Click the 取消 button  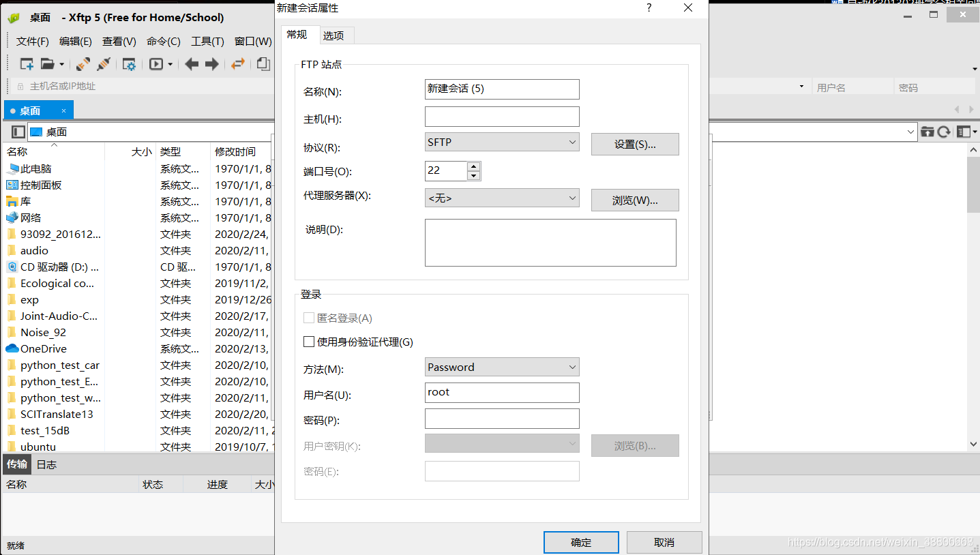pyautogui.click(x=664, y=542)
